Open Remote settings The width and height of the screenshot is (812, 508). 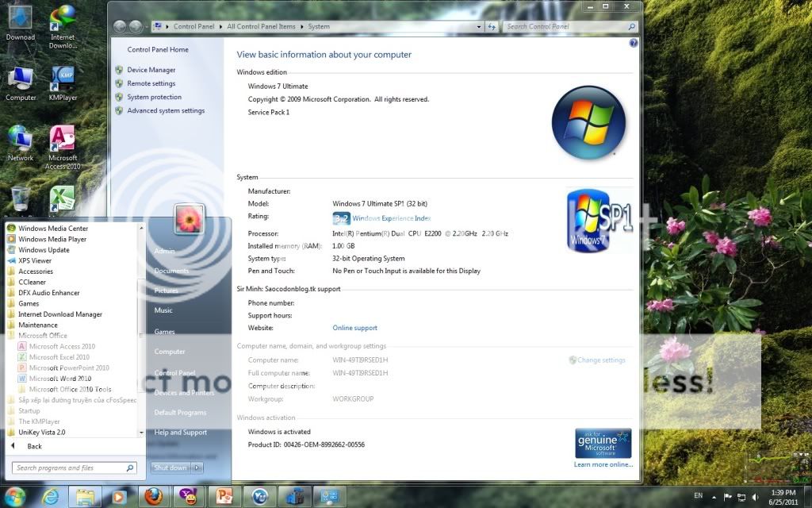(151, 83)
